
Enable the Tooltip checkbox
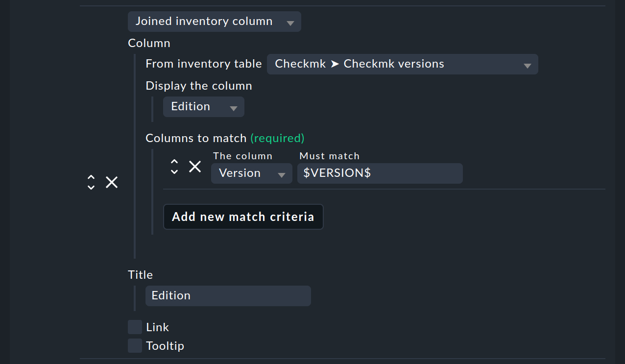coord(134,345)
